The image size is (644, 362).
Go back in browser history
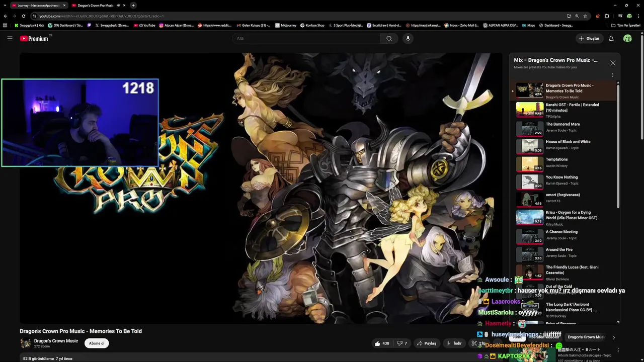coord(6,16)
